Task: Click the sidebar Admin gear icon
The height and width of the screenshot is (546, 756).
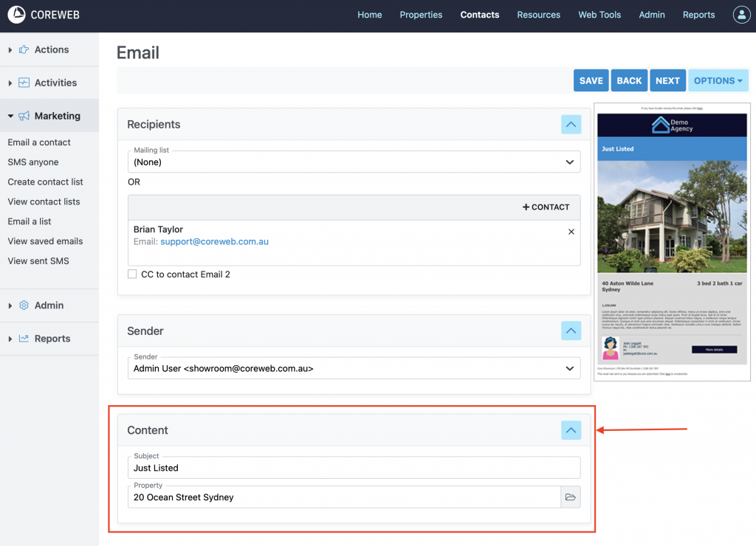Action: 24,305
